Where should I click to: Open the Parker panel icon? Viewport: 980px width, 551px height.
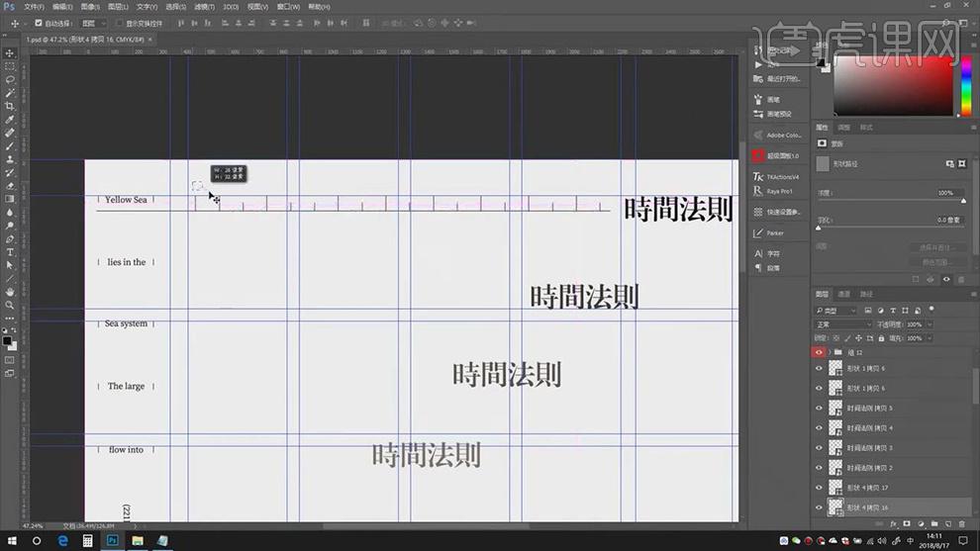click(x=758, y=233)
